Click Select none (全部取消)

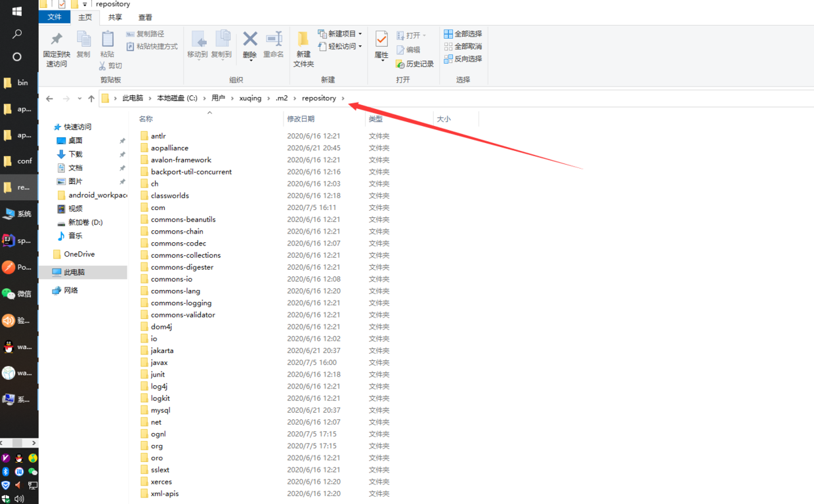(x=463, y=47)
